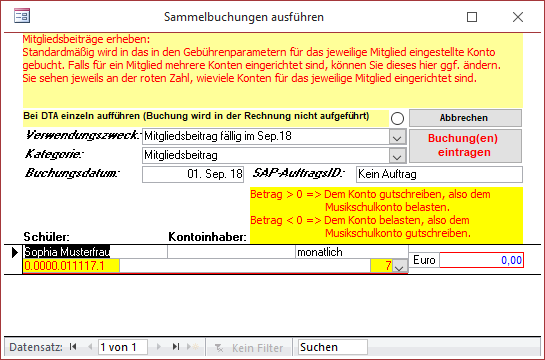Go to previous record in navigator
Viewport: 545px width, 360px height.
pyautogui.click(x=90, y=347)
